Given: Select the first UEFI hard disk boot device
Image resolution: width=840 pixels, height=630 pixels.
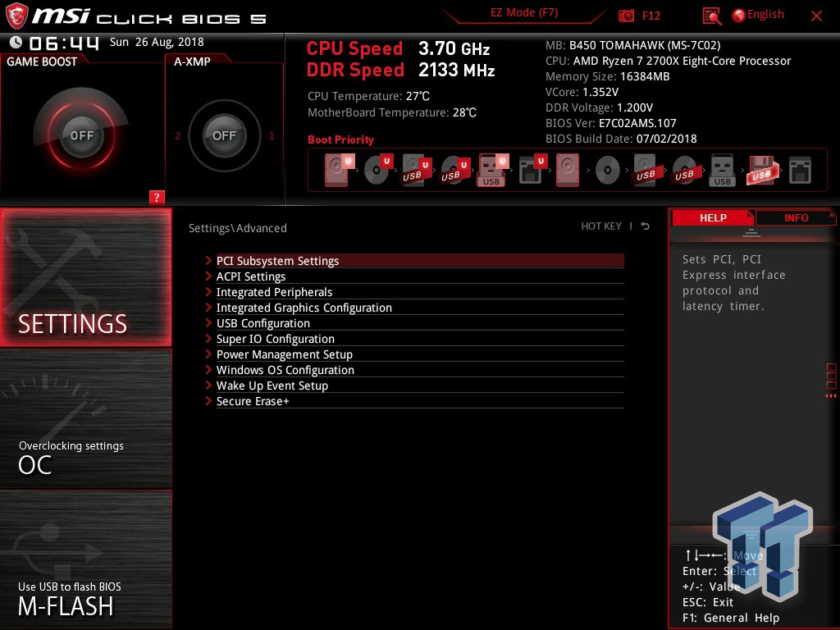Looking at the screenshot, I should pyautogui.click(x=339, y=170).
